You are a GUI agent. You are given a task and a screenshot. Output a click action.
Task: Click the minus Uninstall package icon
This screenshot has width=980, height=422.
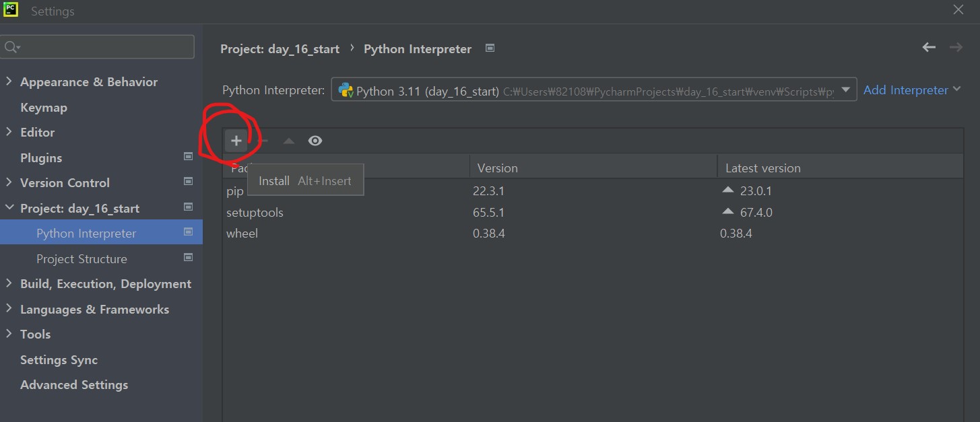click(x=264, y=141)
